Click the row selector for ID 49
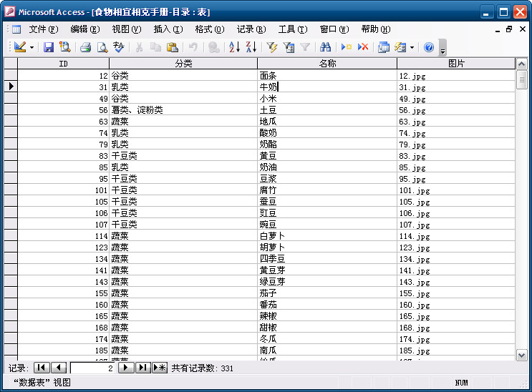The width and height of the screenshot is (532, 392). pyautogui.click(x=11, y=98)
